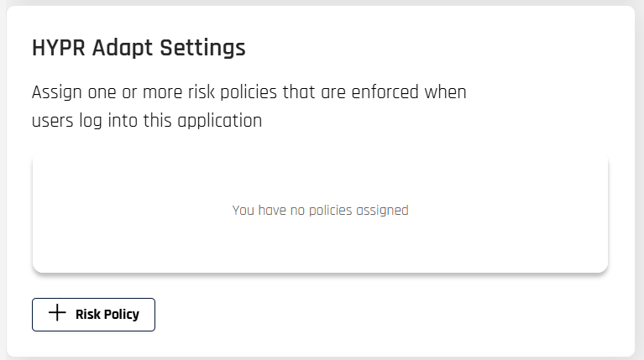This screenshot has height=360, width=644.
Task: Click the plus icon beside Risk Policy
Action: tap(57, 314)
